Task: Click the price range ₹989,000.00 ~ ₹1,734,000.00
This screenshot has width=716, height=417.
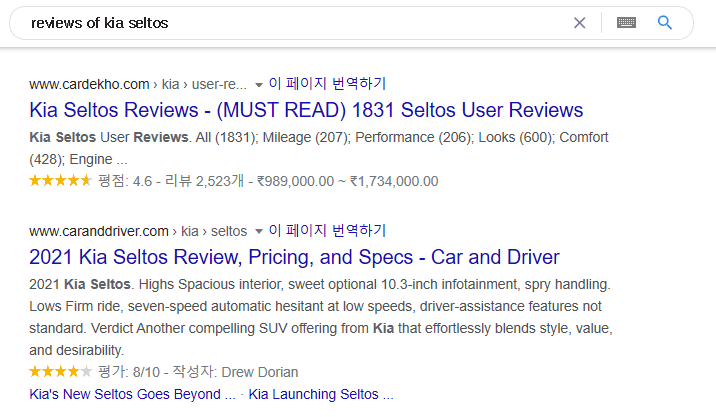Action: [347, 181]
